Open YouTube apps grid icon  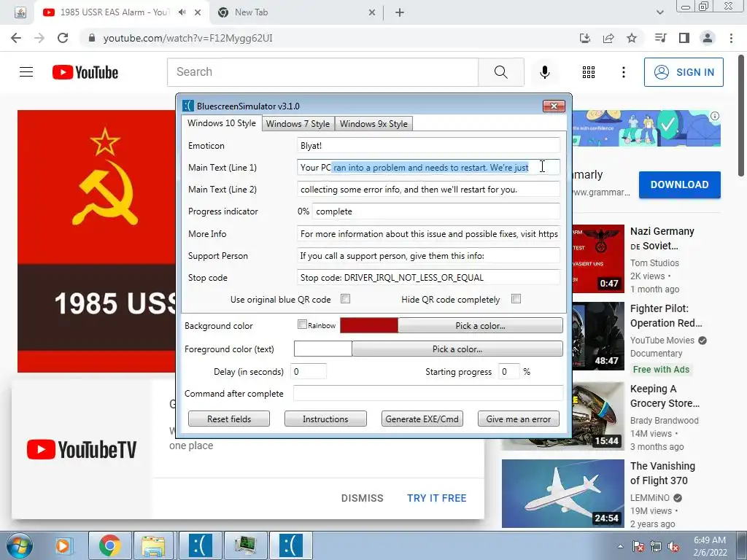[x=589, y=72]
